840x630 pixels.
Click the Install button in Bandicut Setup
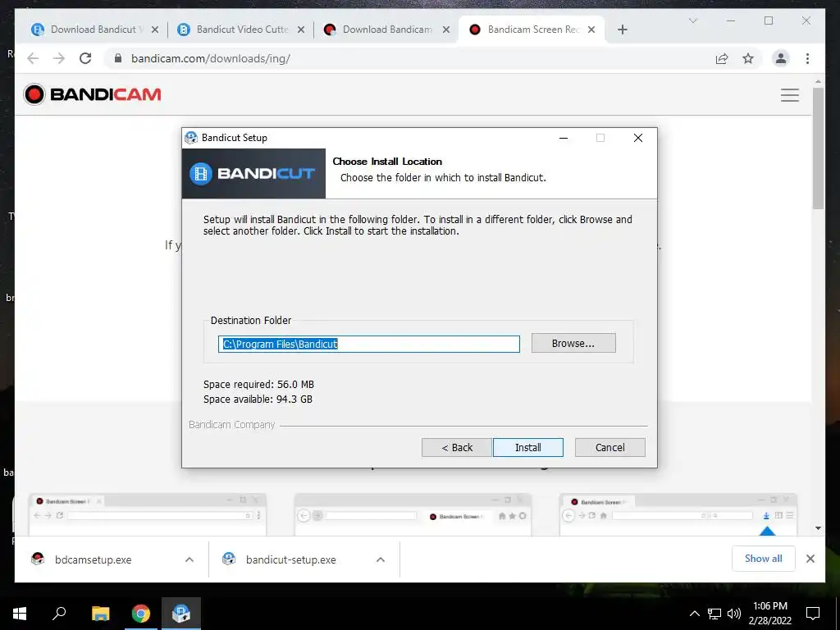527,447
